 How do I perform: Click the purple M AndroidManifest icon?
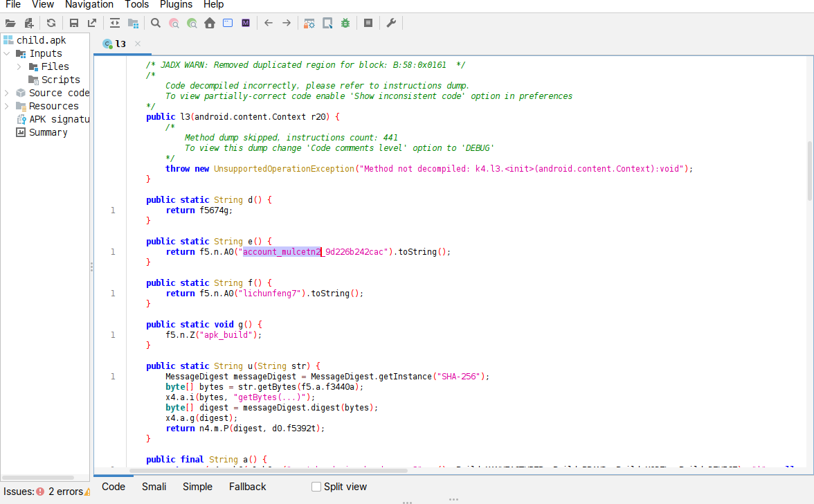coord(246,23)
